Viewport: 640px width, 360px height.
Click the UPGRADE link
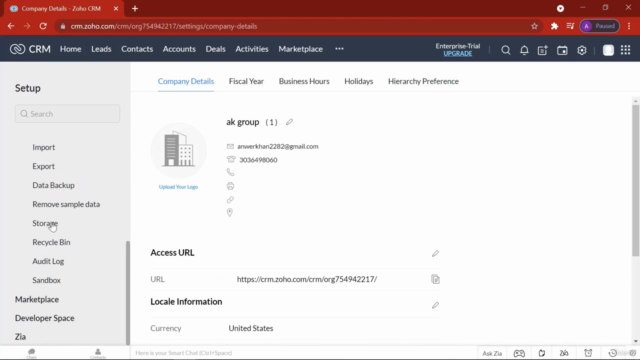pos(458,54)
